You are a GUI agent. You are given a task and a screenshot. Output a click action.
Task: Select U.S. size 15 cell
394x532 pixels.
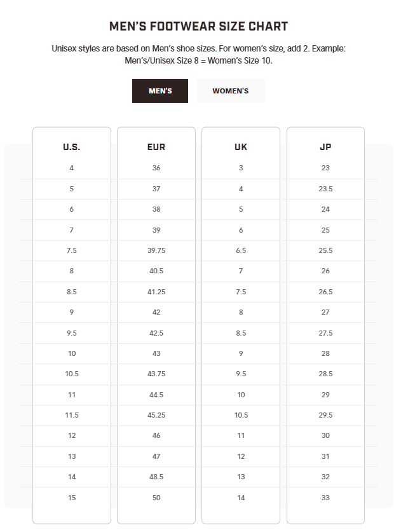click(72, 498)
